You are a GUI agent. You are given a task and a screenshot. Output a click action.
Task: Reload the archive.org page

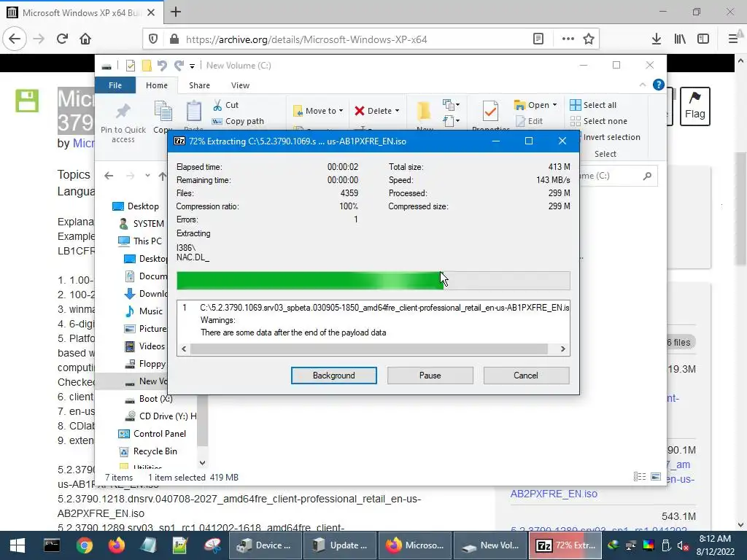(x=63, y=39)
